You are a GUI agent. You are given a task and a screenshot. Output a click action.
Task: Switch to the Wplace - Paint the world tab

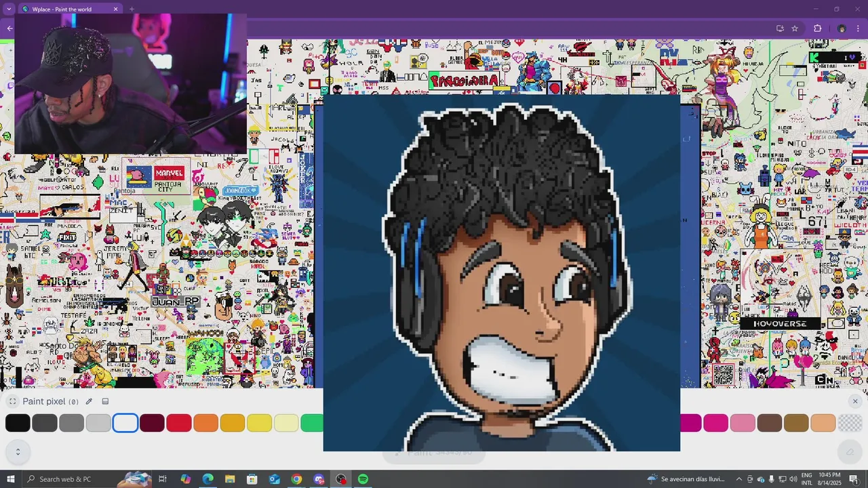[70, 9]
